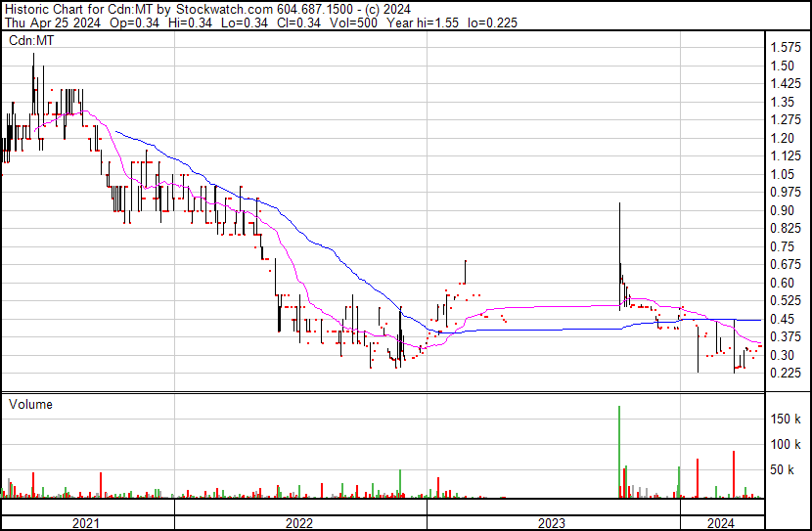
Task: Click the 150 k volume axis label
Action: click(786, 419)
